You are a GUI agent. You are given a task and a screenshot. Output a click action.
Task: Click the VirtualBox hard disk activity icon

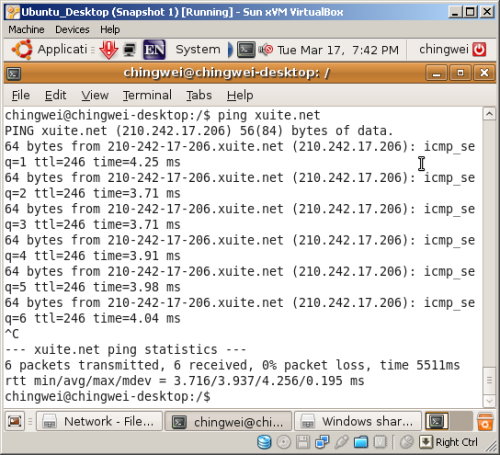264,443
